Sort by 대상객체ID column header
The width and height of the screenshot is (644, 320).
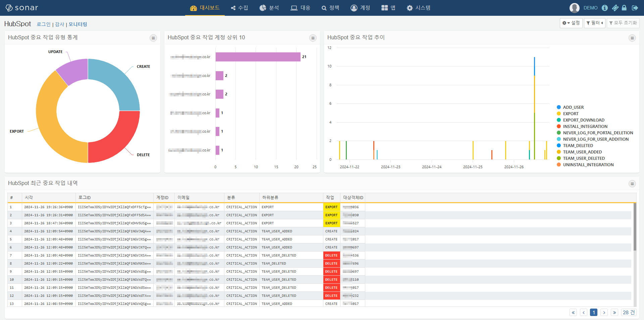pos(353,197)
